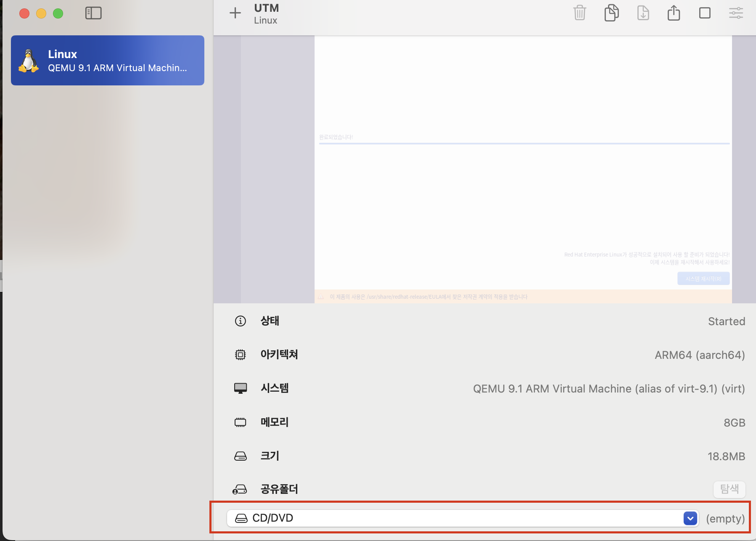Click the 메모리 memory icon

[x=240, y=422]
